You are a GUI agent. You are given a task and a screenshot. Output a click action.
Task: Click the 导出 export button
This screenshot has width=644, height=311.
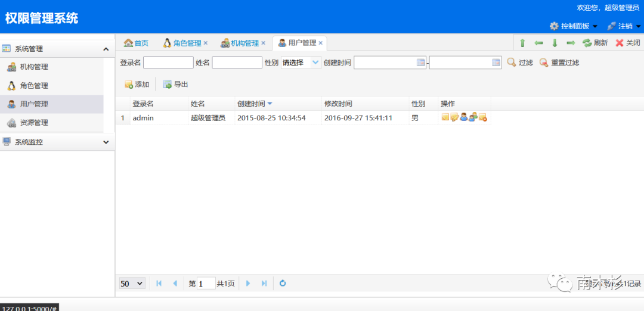pos(175,85)
